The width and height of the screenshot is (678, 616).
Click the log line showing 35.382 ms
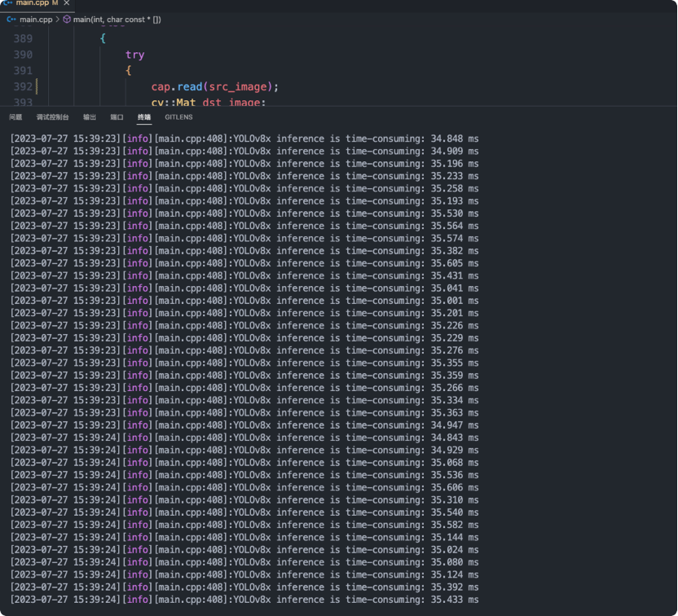tap(244, 251)
